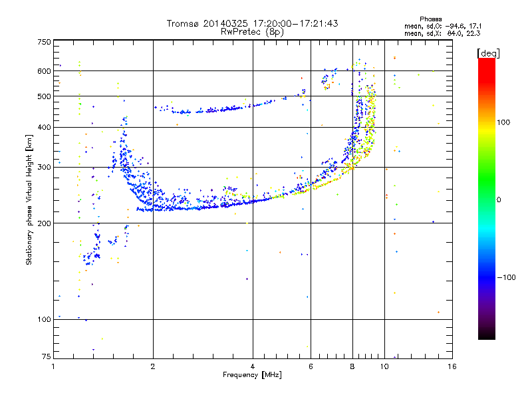Click the y-axis tick label '75'
Image resolution: width=532 pixels, height=399 pixels.
[47, 356]
